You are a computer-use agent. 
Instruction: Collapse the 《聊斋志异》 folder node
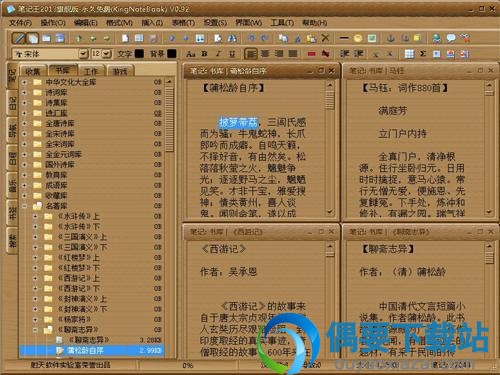tap(35, 330)
